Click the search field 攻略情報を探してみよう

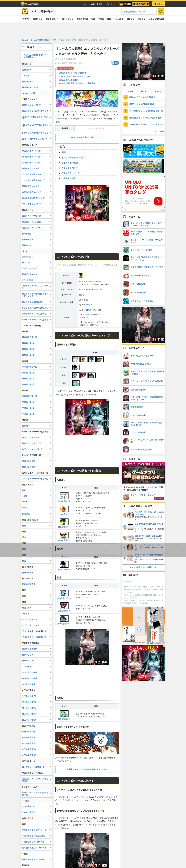click(139, 11)
